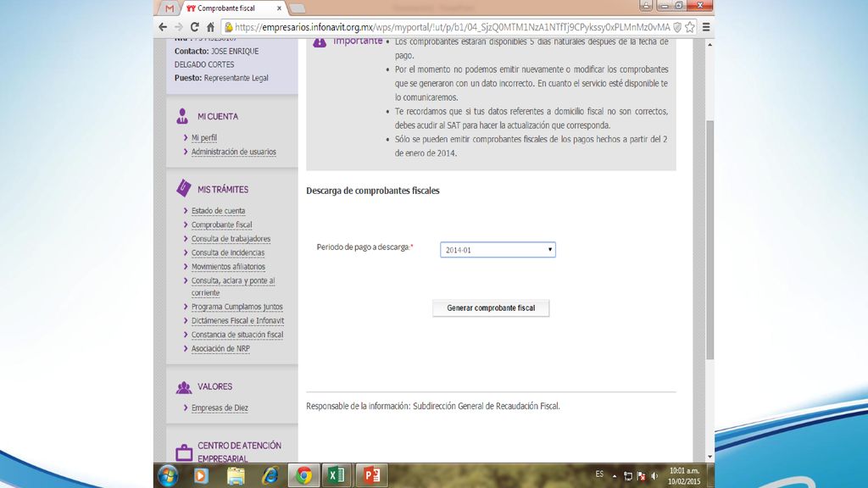Click the scrollbar up arrow
The height and width of the screenshot is (488, 868).
tap(709, 44)
